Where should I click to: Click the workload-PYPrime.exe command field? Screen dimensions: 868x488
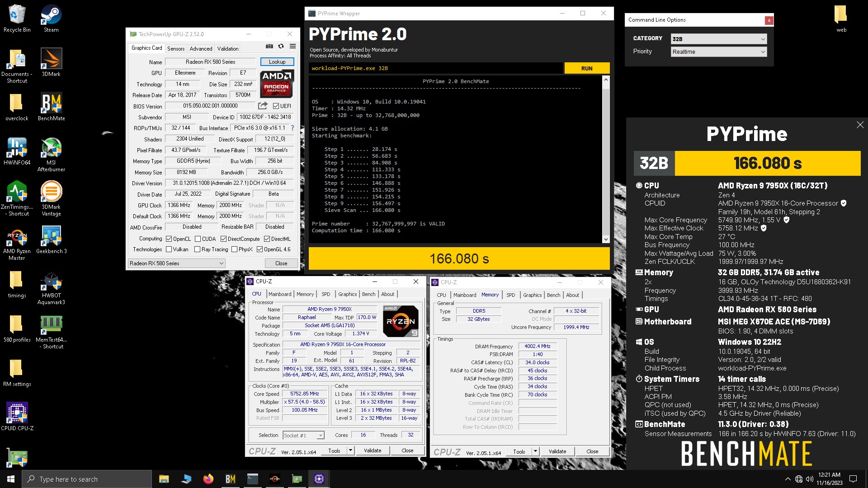(436, 68)
